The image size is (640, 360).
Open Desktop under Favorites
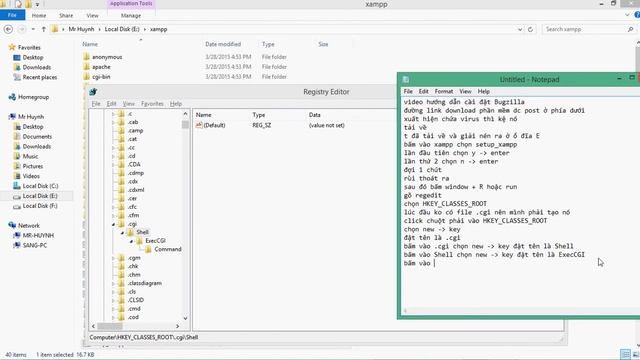coord(33,58)
